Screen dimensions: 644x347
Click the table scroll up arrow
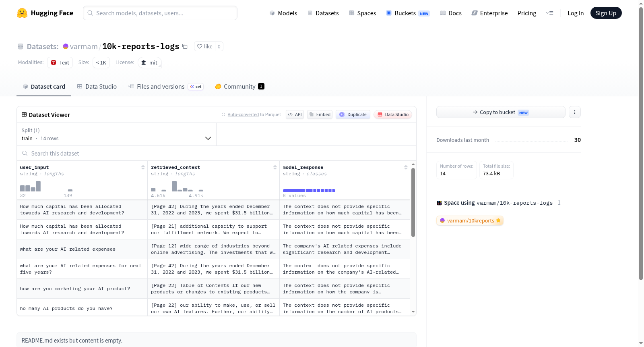(413, 164)
